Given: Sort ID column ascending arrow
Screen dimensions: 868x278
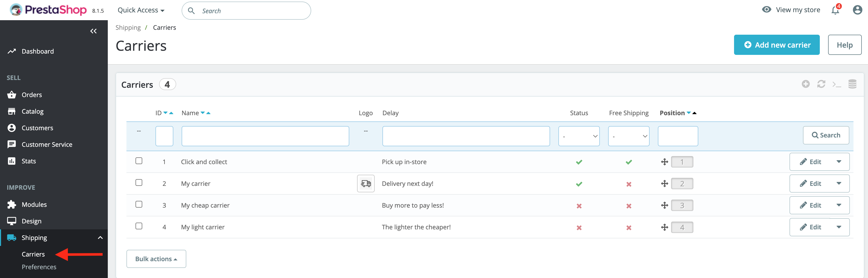Looking at the screenshot, I should click(171, 113).
